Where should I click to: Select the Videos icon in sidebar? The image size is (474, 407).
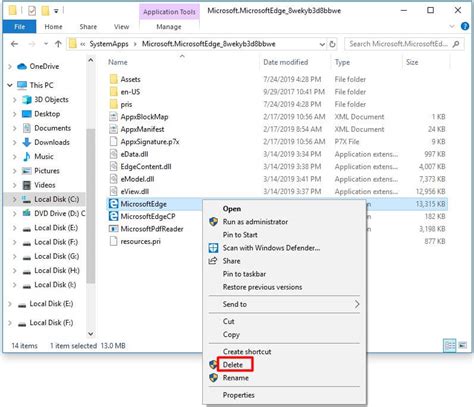point(27,185)
